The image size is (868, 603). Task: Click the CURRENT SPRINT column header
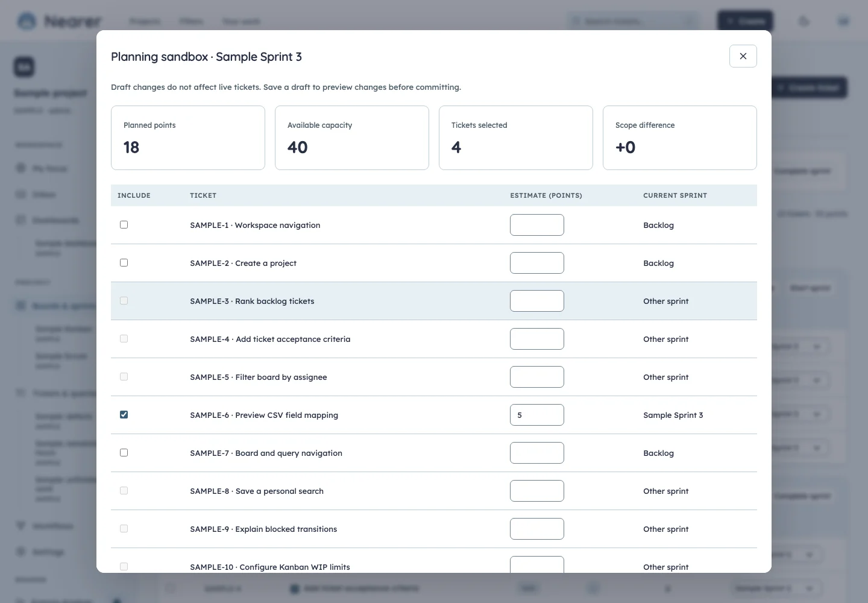675,195
